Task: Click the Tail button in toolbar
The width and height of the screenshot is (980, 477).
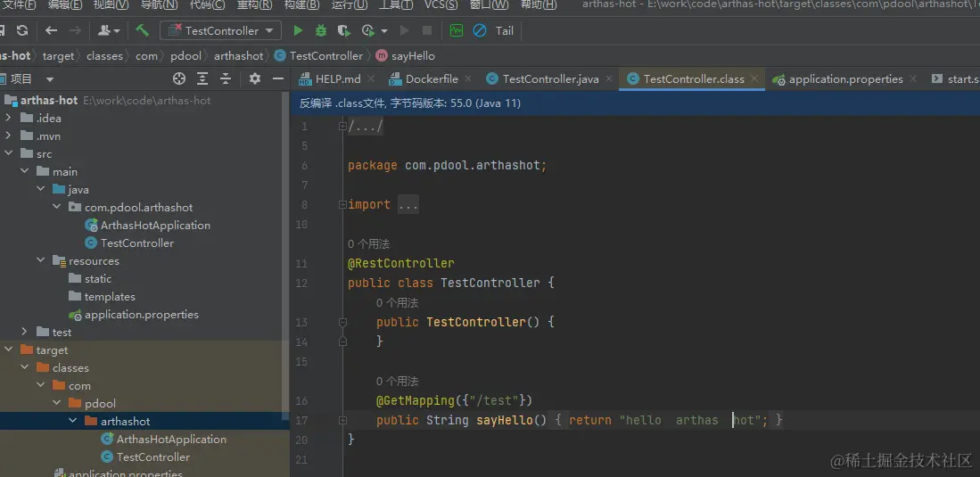Action: point(504,30)
